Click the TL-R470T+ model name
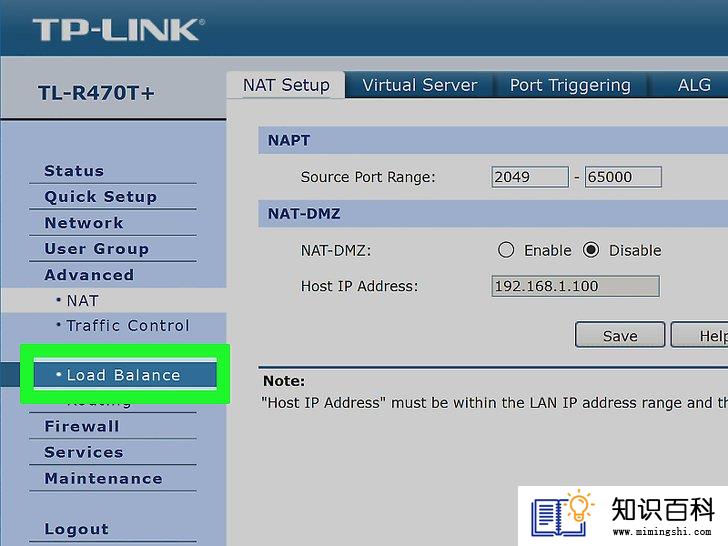The width and height of the screenshot is (728, 546). (x=97, y=93)
